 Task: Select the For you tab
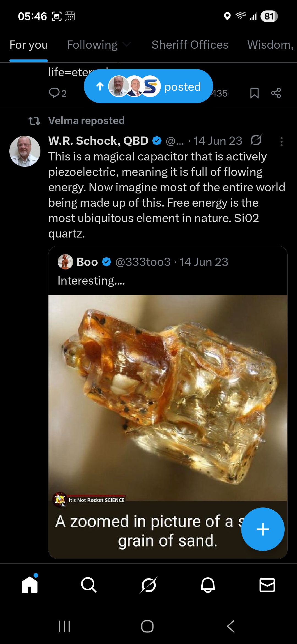coord(29,45)
